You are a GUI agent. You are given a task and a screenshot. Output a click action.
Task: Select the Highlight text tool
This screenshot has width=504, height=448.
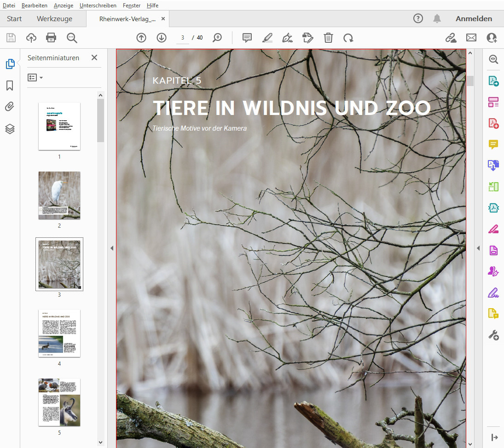coord(267,38)
